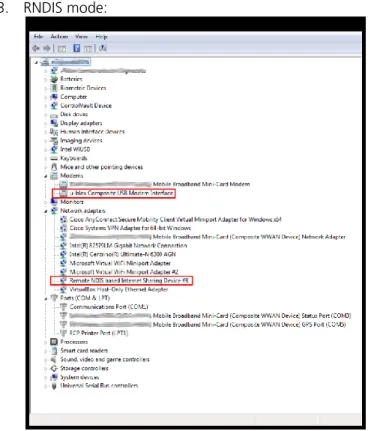The height and width of the screenshot is (431, 383).
Task: Click the Ports (COM & LPT) category icon
Action: 54,298
